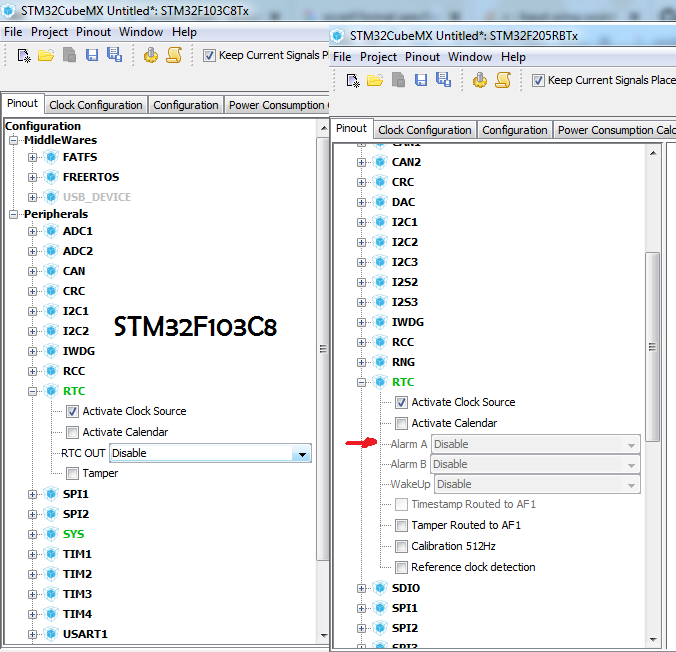Click the SYS peripheral cube icon

click(51, 534)
